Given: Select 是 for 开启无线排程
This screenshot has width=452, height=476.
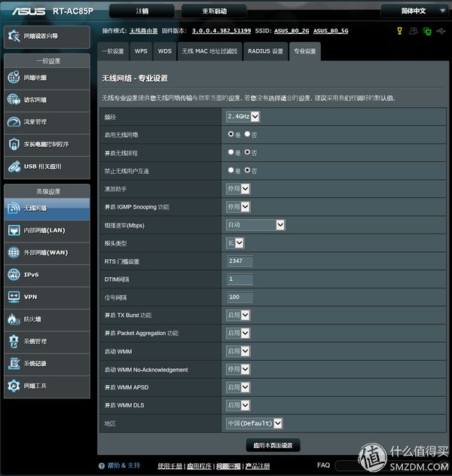Looking at the screenshot, I should click(231, 152).
